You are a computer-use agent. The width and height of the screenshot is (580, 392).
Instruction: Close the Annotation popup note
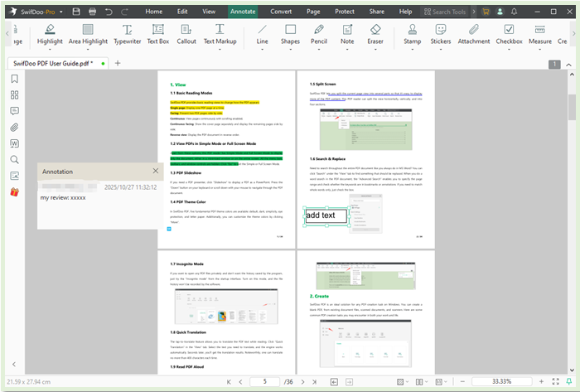(156, 171)
